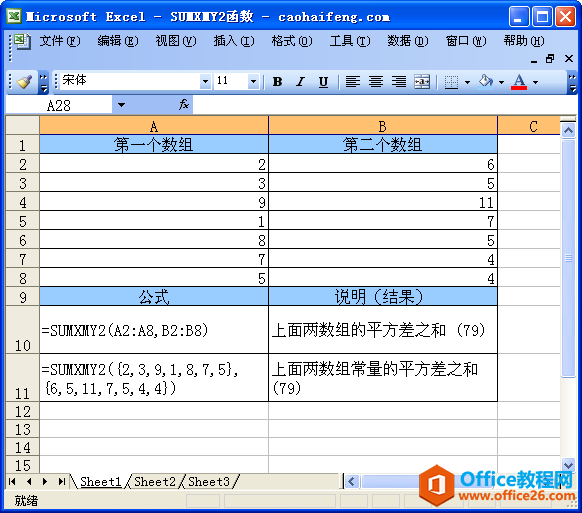The width and height of the screenshot is (582, 513).
Task: Open the 数据(D) menu
Action: pyautogui.click(x=408, y=40)
